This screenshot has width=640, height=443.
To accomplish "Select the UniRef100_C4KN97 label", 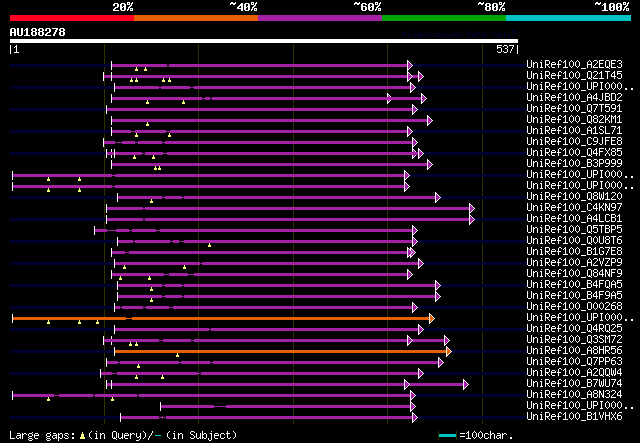I will coord(574,208).
